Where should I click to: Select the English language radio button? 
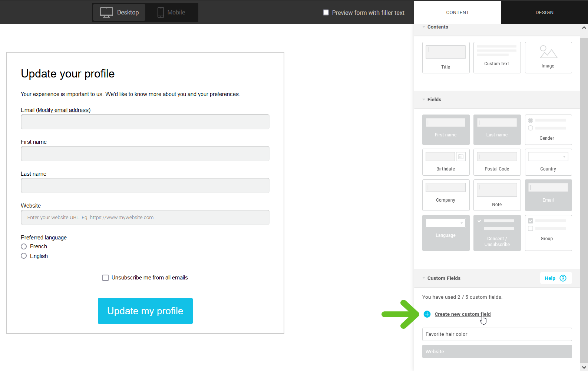(x=24, y=256)
